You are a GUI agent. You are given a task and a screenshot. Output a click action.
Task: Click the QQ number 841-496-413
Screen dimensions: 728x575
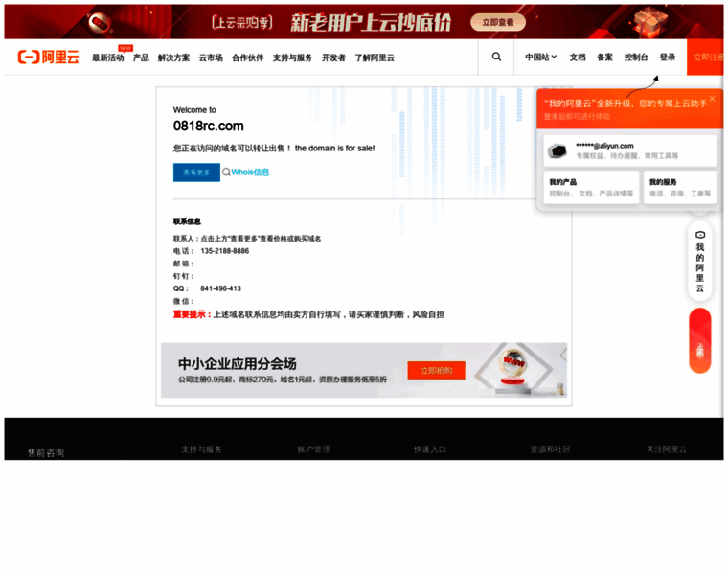(220, 288)
